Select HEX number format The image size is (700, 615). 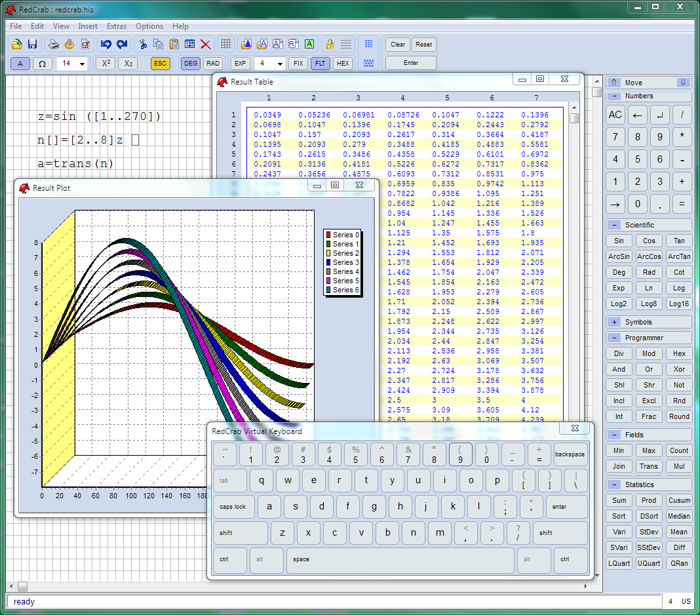[x=343, y=64]
